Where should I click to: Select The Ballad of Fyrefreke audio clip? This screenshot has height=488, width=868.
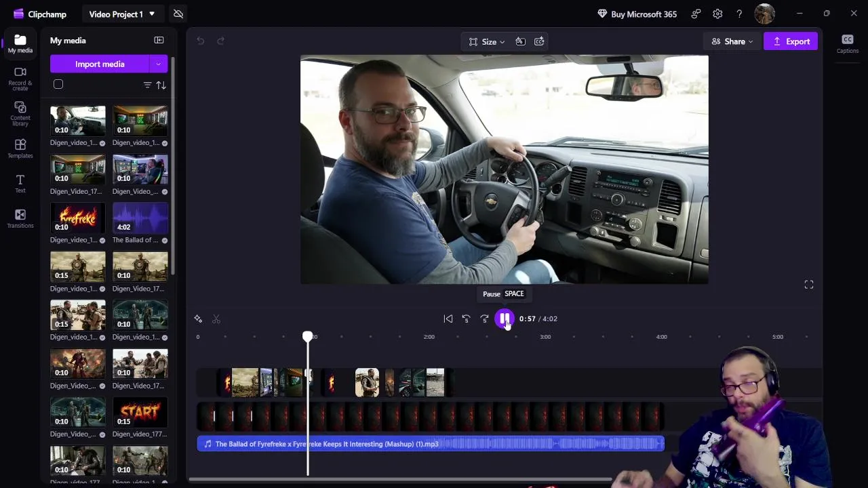click(x=431, y=444)
